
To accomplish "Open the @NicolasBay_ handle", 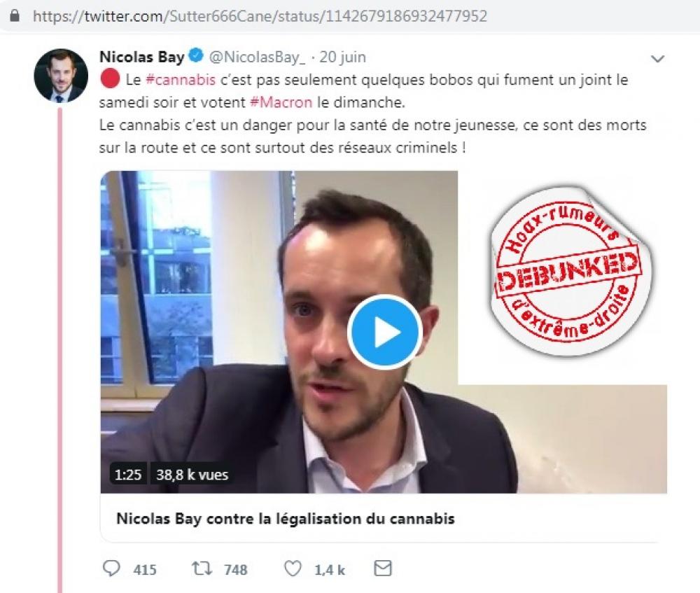I will (x=257, y=57).
